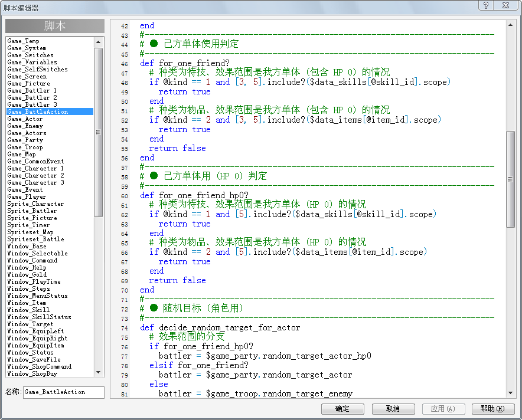Close the script editor window
Viewport: 522px width, 420px height.
coord(505,5)
